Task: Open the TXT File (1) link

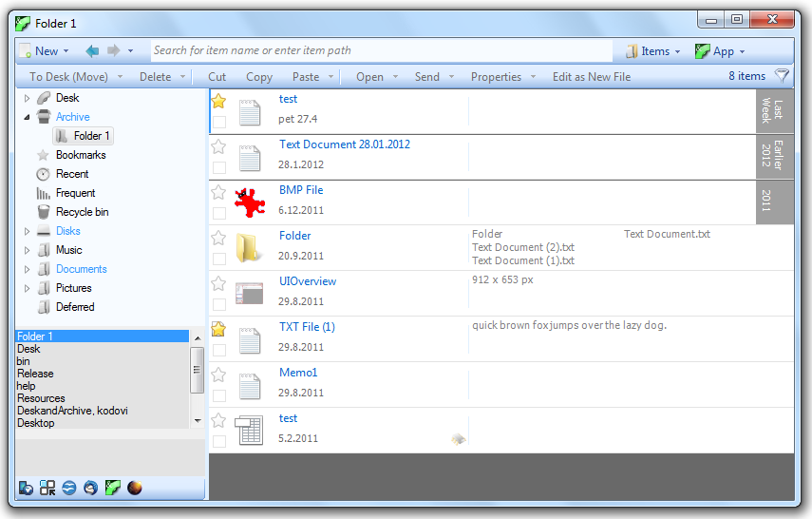Action: 307,327
